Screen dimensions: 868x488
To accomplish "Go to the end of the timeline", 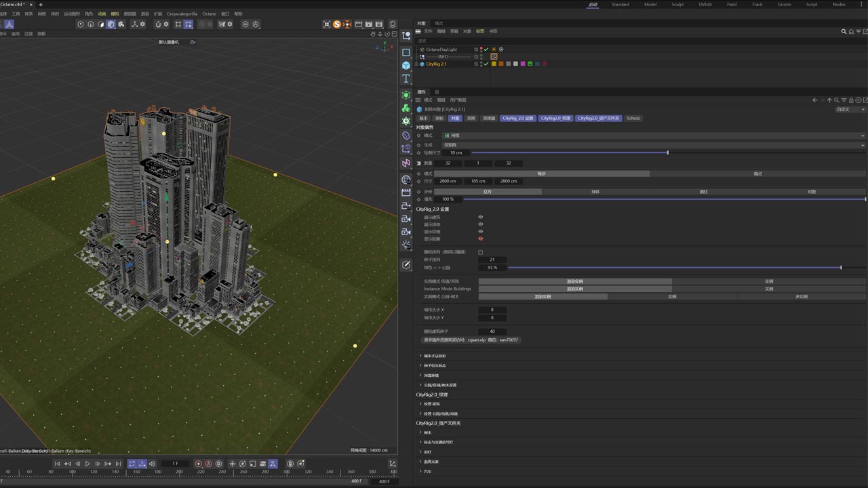I will click(x=117, y=464).
